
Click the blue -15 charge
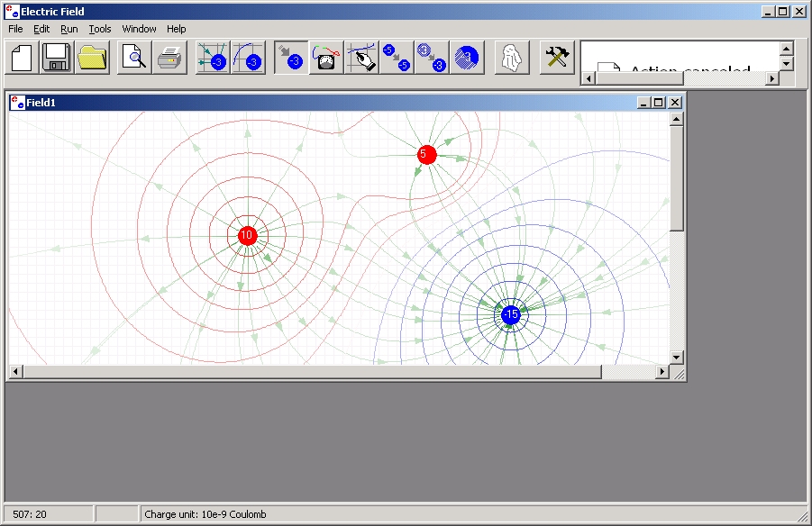(x=510, y=314)
